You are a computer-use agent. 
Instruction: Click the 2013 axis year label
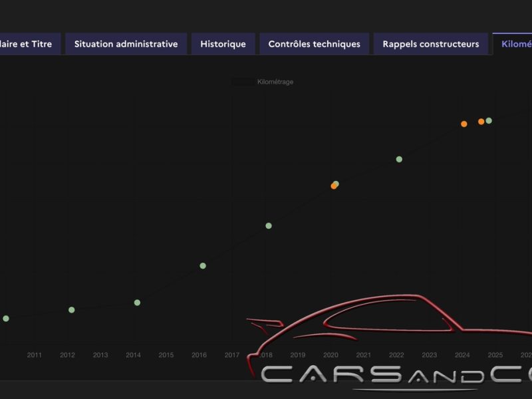pos(100,355)
